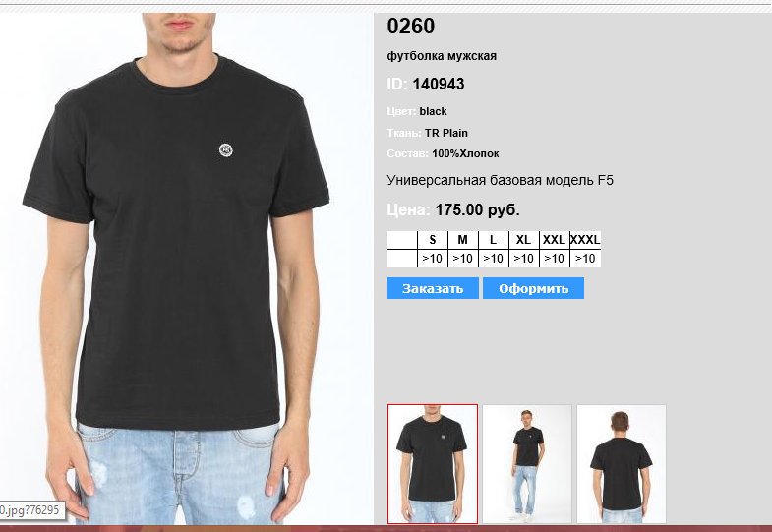Click the product number 0260 heading
Image resolution: width=772 pixels, height=532 pixels.
(x=411, y=27)
